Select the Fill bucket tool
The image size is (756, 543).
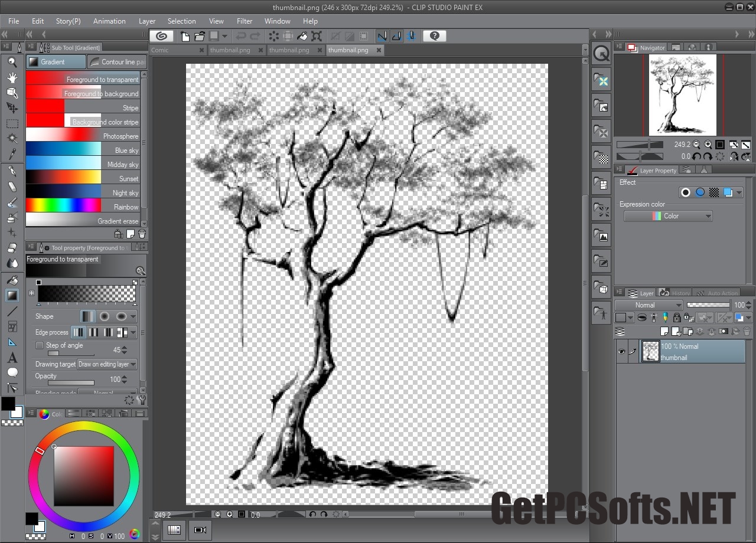12,280
